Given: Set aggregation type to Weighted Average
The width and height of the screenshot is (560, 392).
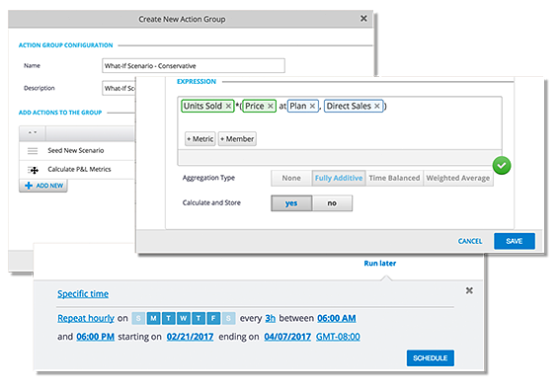Looking at the screenshot, I should [x=458, y=178].
